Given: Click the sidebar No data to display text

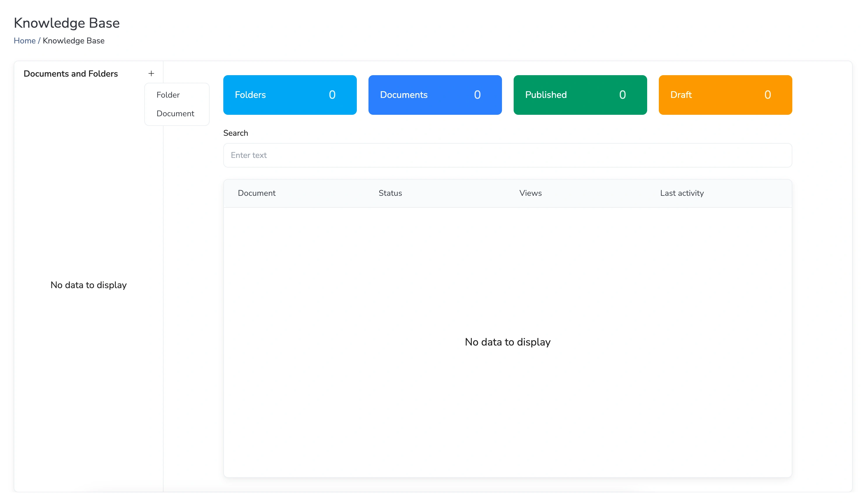Looking at the screenshot, I should point(88,285).
